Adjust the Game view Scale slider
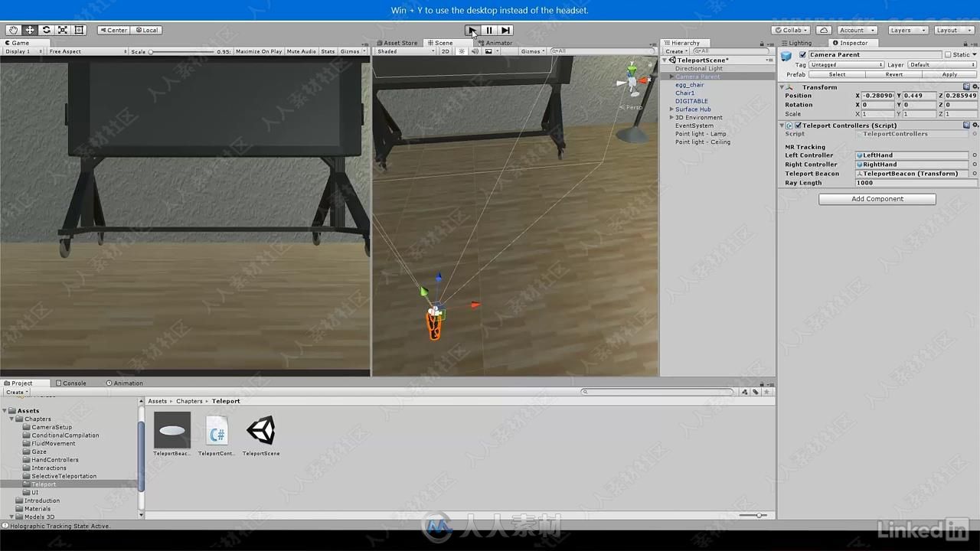 [182, 51]
